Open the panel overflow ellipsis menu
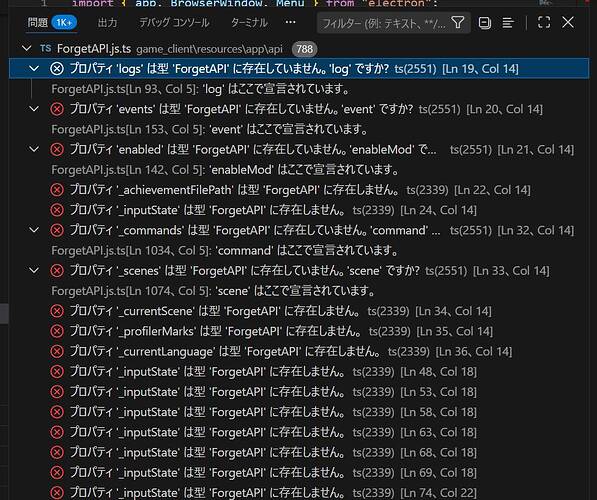The image size is (597, 500). [x=290, y=22]
